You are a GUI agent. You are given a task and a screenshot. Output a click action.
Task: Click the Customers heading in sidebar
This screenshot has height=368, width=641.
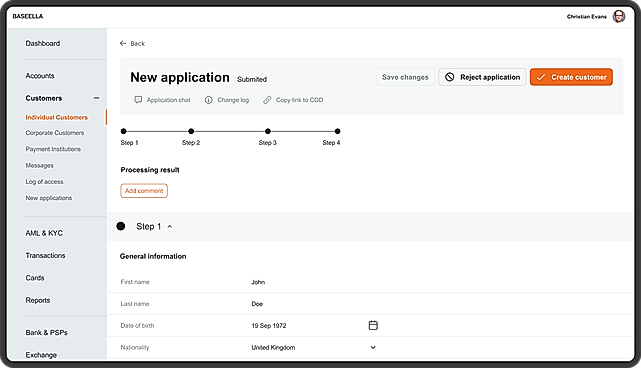(x=44, y=98)
